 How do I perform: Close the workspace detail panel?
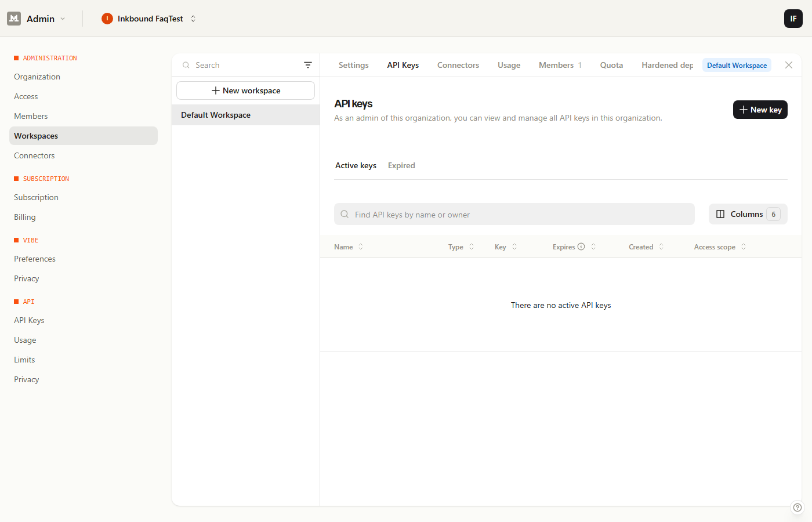coord(789,65)
